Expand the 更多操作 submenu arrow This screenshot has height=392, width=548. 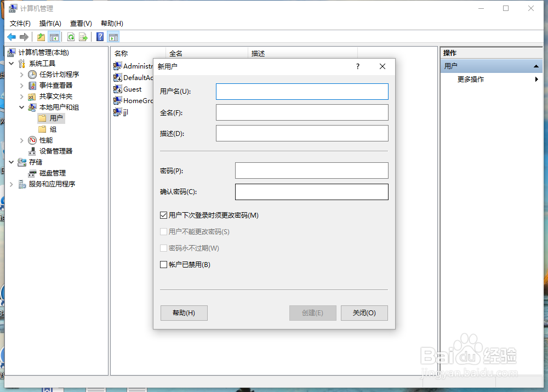[x=536, y=78]
